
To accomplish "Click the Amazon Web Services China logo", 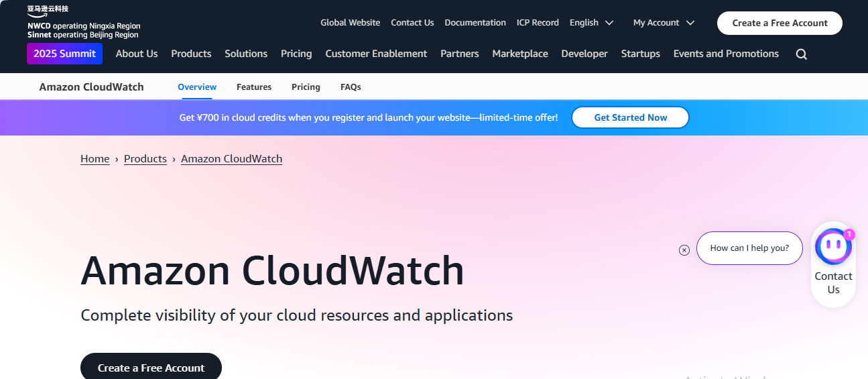I will pyautogui.click(x=84, y=22).
